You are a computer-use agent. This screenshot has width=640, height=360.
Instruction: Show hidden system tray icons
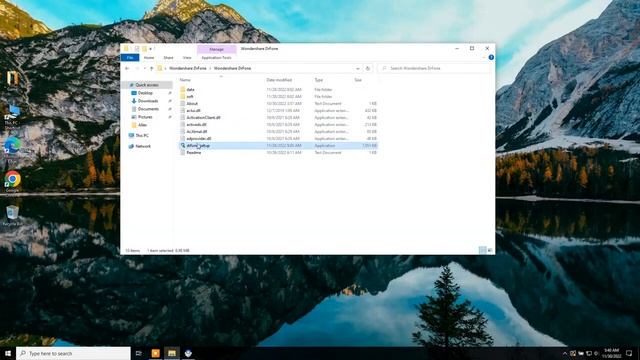pyautogui.click(x=565, y=353)
